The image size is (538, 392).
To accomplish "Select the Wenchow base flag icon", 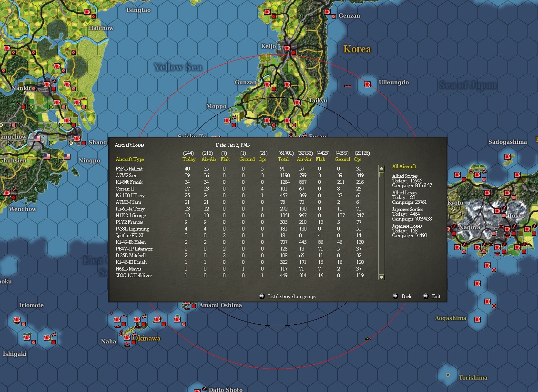I will pos(7,193).
